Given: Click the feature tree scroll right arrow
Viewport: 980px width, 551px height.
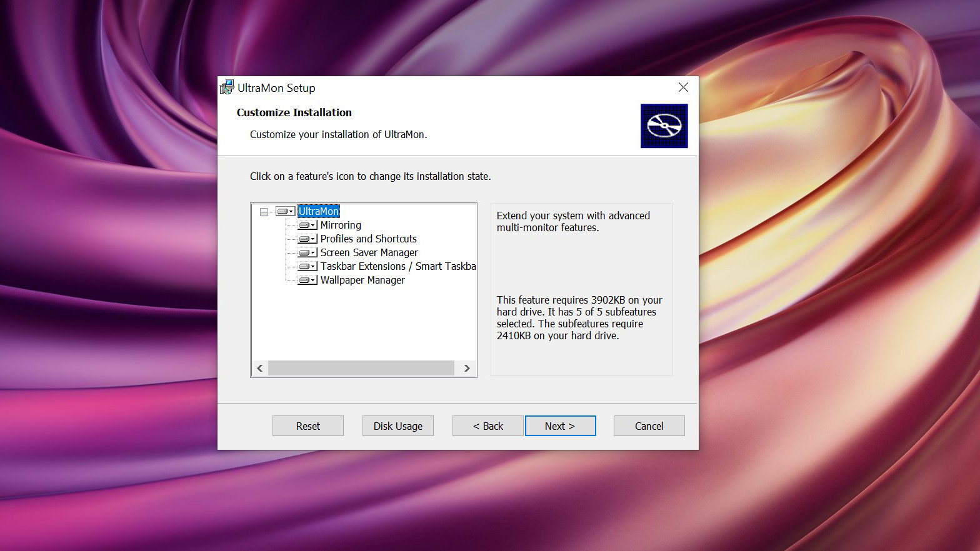Looking at the screenshot, I should (x=467, y=369).
